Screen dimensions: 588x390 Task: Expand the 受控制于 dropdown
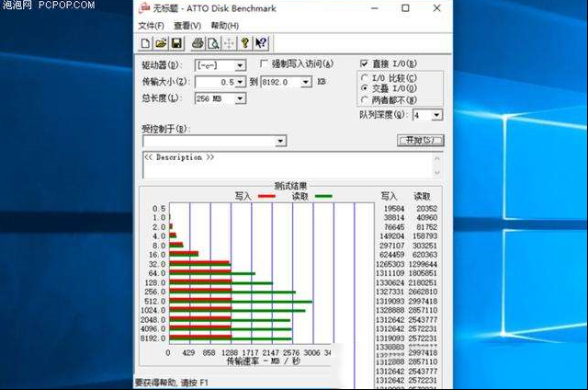pos(280,141)
